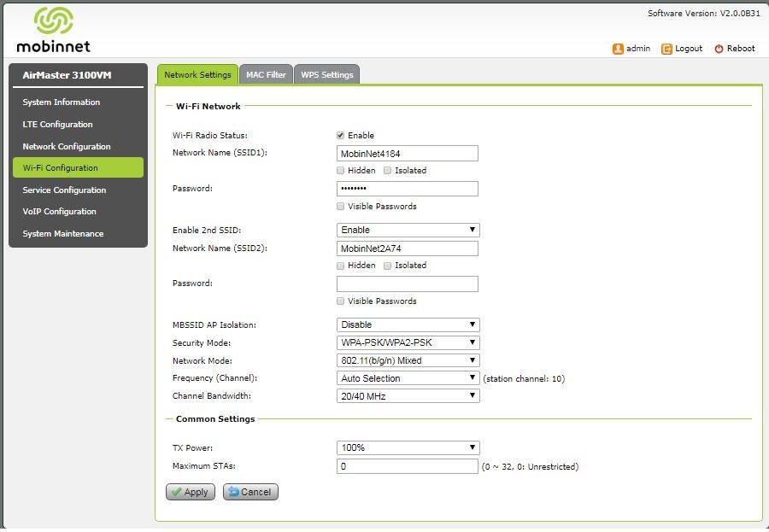Check Hidden for SSID2 MobinNet2A74
Viewport: 769px width, 532px height.
pos(340,266)
